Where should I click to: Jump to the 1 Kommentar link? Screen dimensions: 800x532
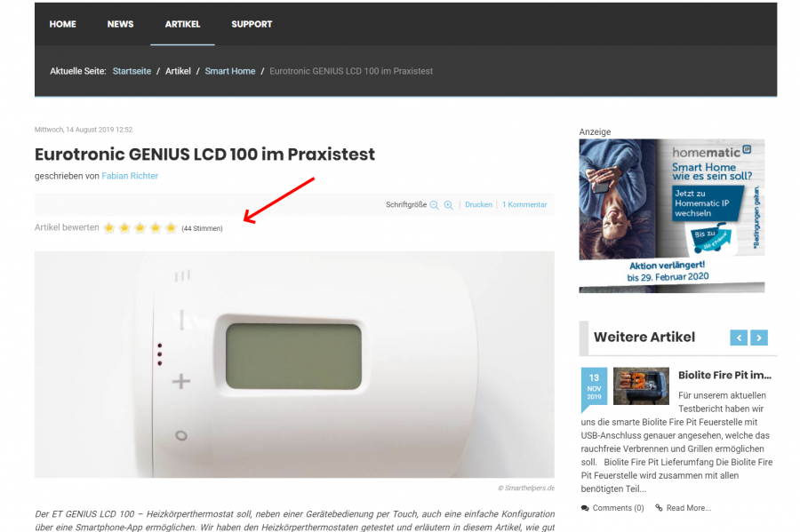(x=524, y=204)
